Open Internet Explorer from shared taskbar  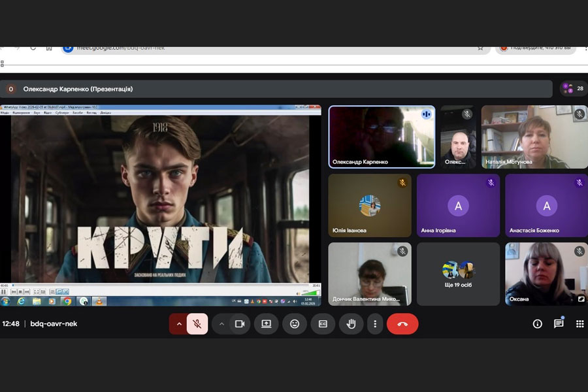(x=21, y=301)
